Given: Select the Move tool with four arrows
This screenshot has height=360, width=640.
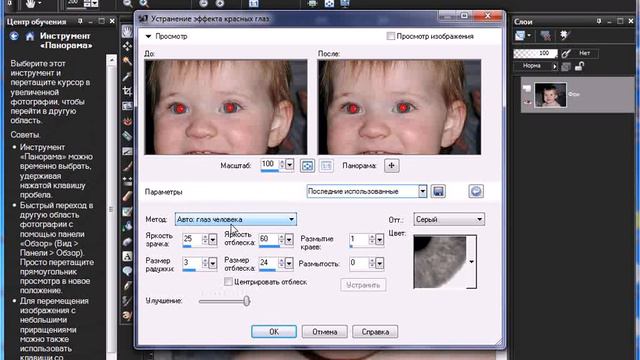Looking at the screenshot, I should (127, 46).
